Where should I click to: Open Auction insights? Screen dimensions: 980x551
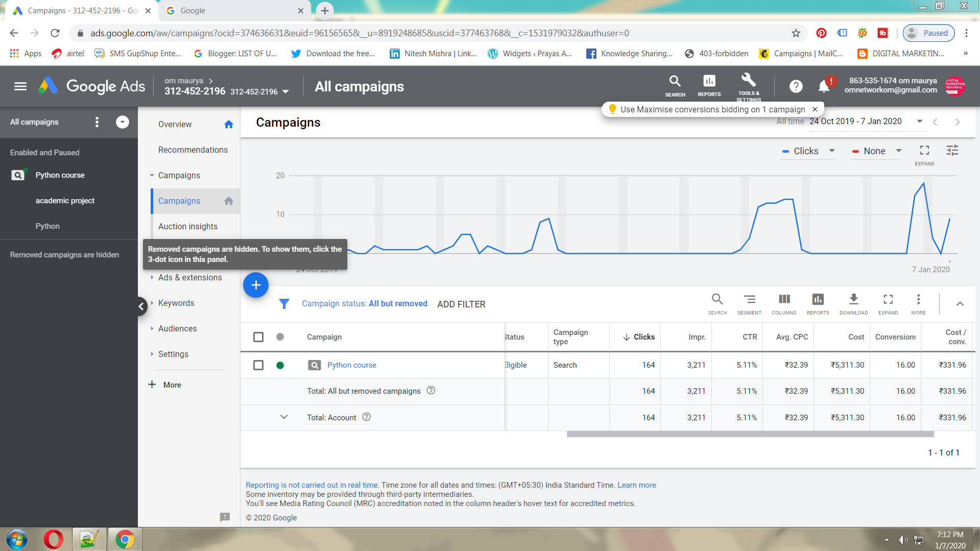(x=188, y=226)
